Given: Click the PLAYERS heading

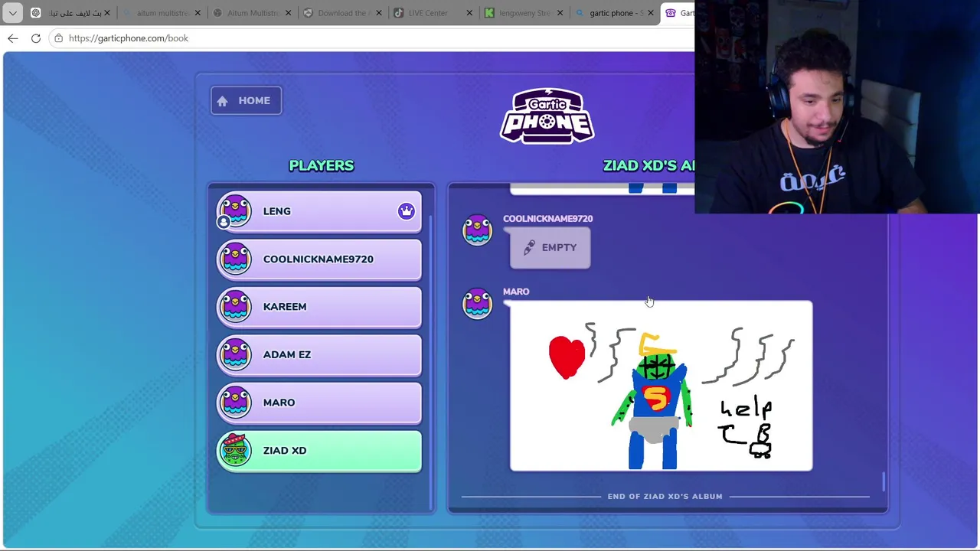Looking at the screenshot, I should pyautogui.click(x=321, y=165).
